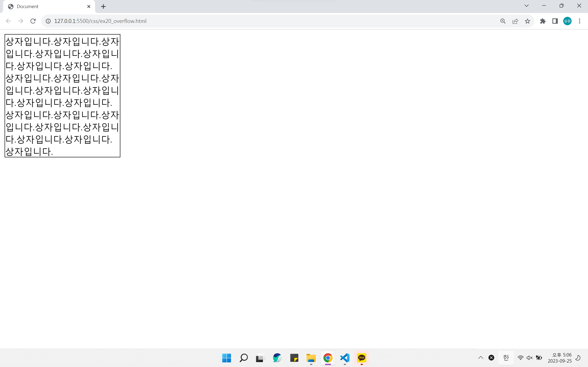Toggle the browser side panel
The width and height of the screenshot is (588, 367).
[555, 21]
